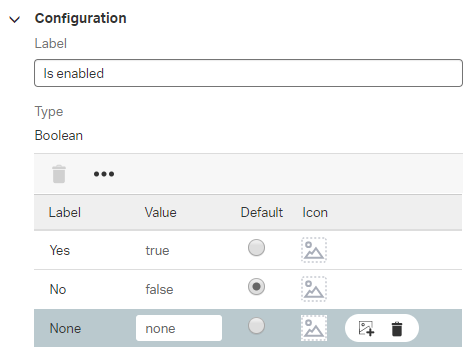Click the 'false' value cell
Screen dimensions: 469x361
pyautogui.click(x=159, y=289)
